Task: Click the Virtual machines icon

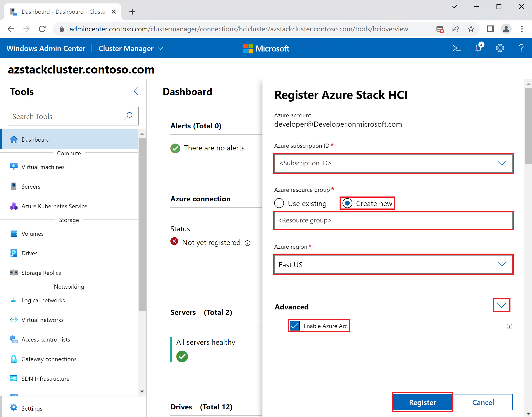Action: (x=14, y=167)
